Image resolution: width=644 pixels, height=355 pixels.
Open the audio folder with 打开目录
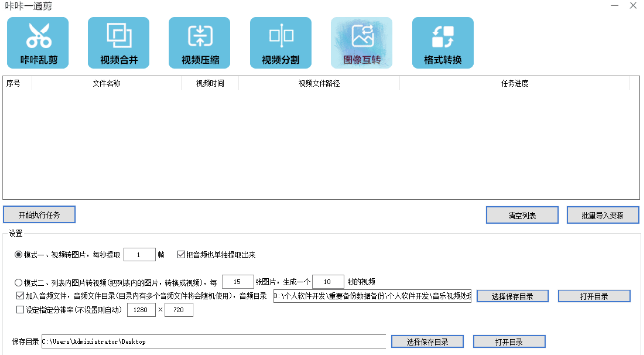[594, 296]
